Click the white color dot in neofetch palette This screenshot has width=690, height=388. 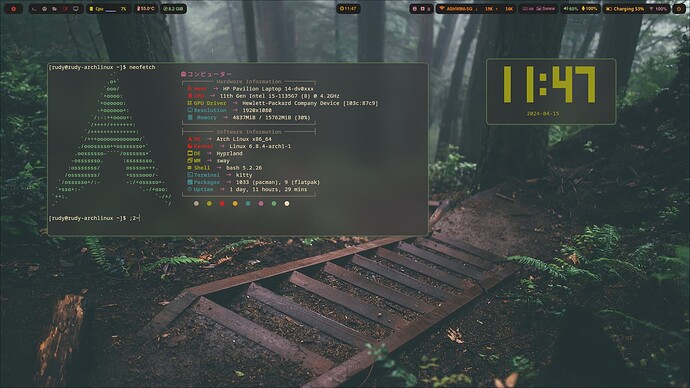pyautogui.click(x=287, y=204)
